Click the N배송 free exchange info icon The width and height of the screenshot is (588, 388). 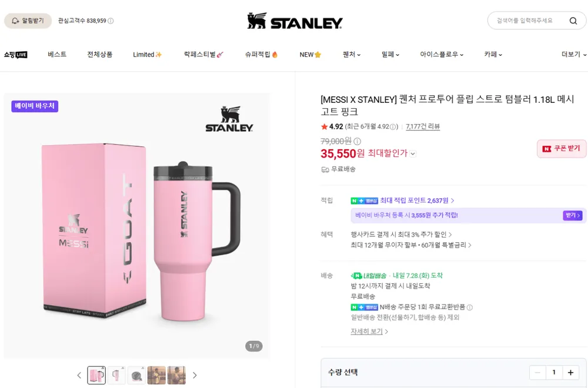click(469, 307)
